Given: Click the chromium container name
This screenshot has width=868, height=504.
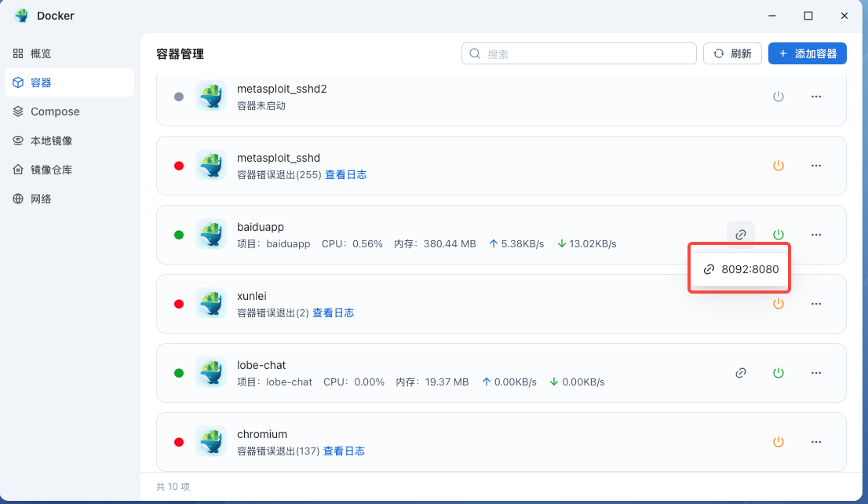Looking at the screenshot, I should coord(262,434).
